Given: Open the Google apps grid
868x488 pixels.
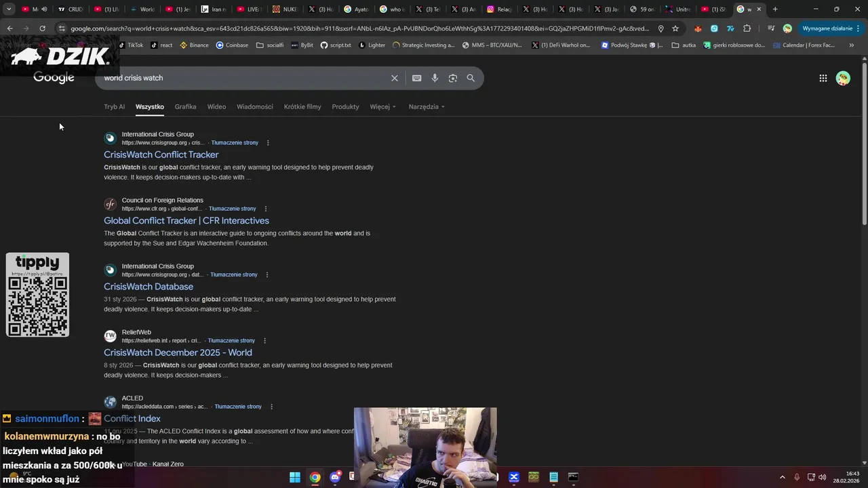Looking at the screenshot, I should [823, 78].
